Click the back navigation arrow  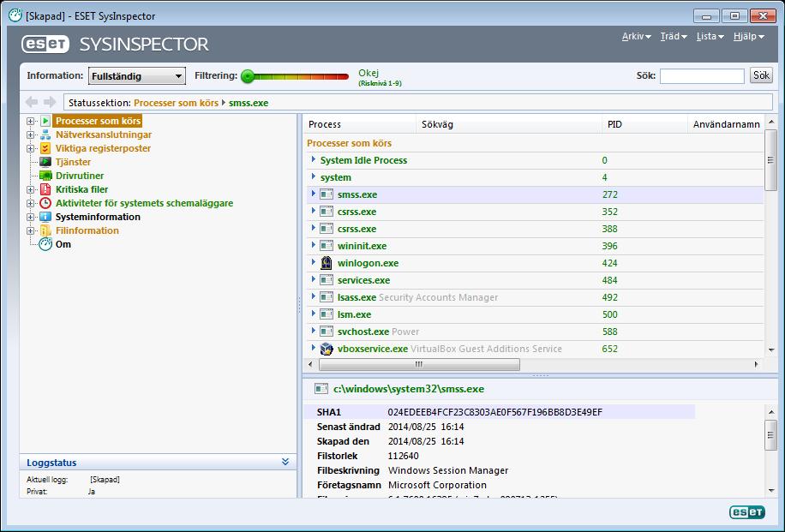click(32, 102)
